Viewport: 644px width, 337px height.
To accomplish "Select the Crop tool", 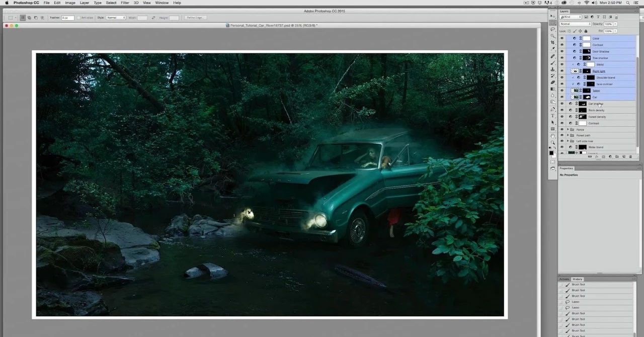I will coord(552,42).
